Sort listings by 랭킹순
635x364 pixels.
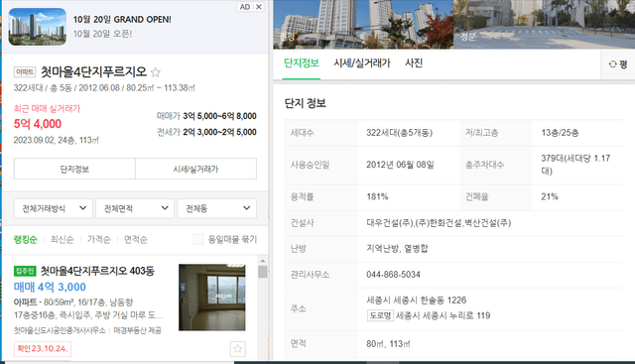tap(25, 239)
